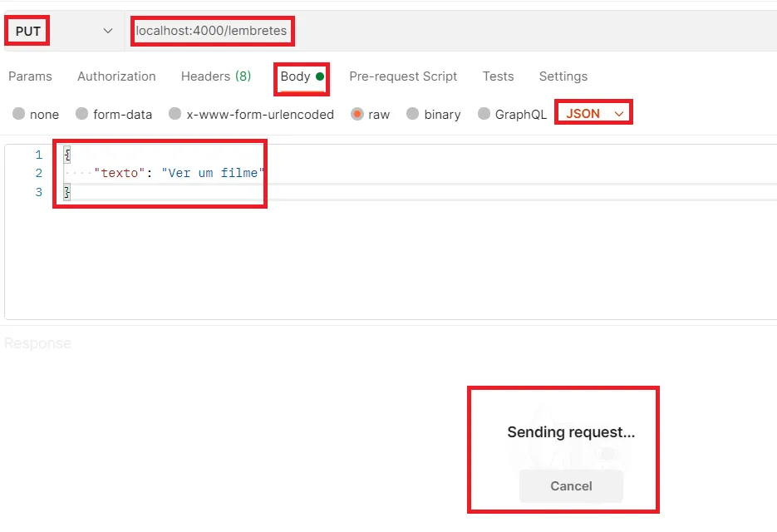Expand the JSON format dropdown
Image resolution: width=777 pixels, height=532 pixels.
[593, 114]
